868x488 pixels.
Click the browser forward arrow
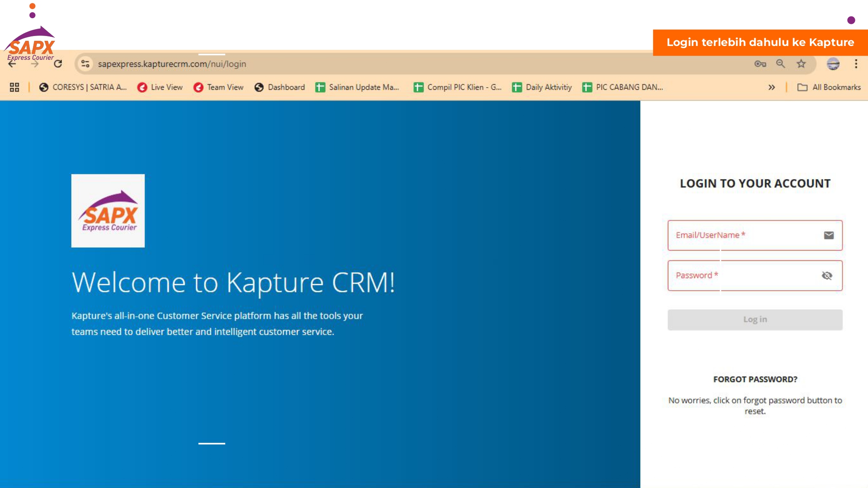point(35,64)
